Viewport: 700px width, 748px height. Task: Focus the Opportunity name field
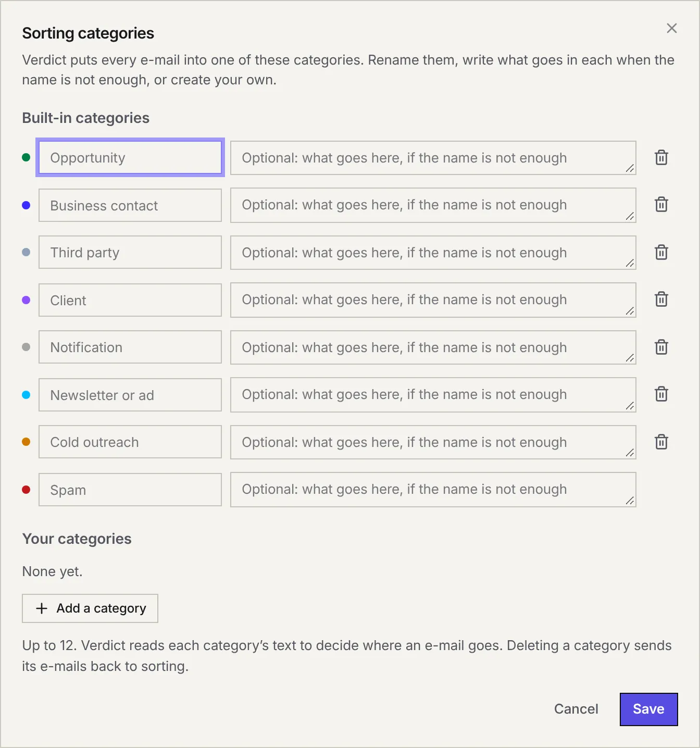130,157
